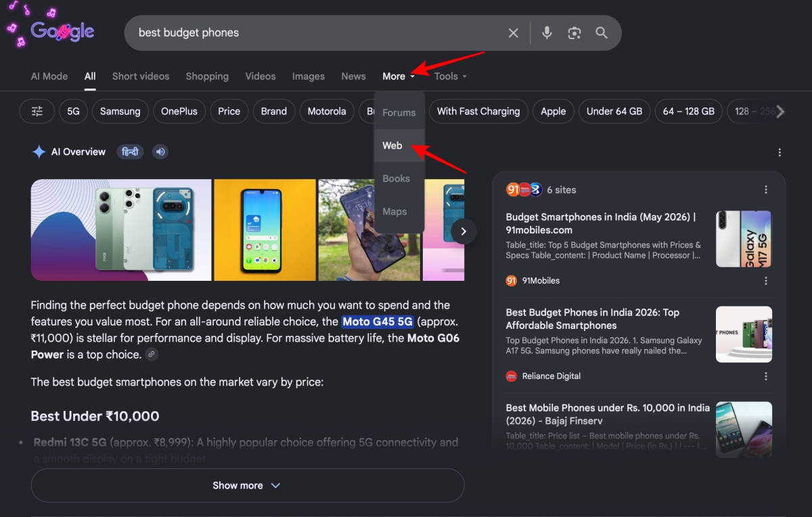Play AI Overview audio speaker icon
Image resolution: width=812 pixels, height=517 pixels.
click(160, 152)
